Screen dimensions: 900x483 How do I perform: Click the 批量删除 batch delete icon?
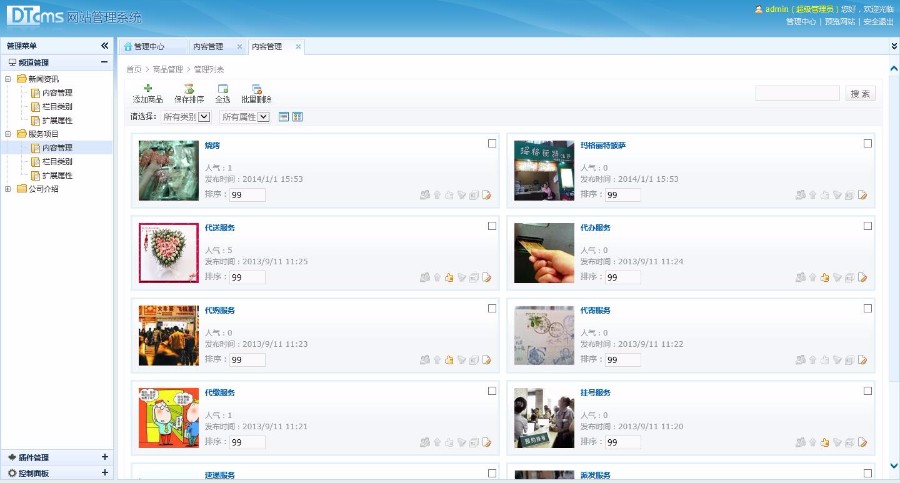[x=257, y=88]
